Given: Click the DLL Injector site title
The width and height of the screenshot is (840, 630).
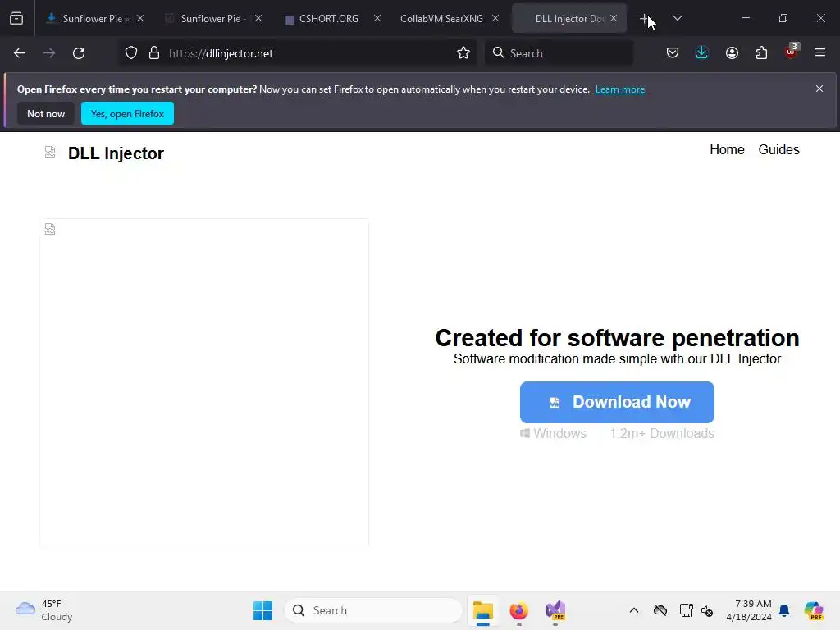Looking at the screenshot, I should (116, 153).
